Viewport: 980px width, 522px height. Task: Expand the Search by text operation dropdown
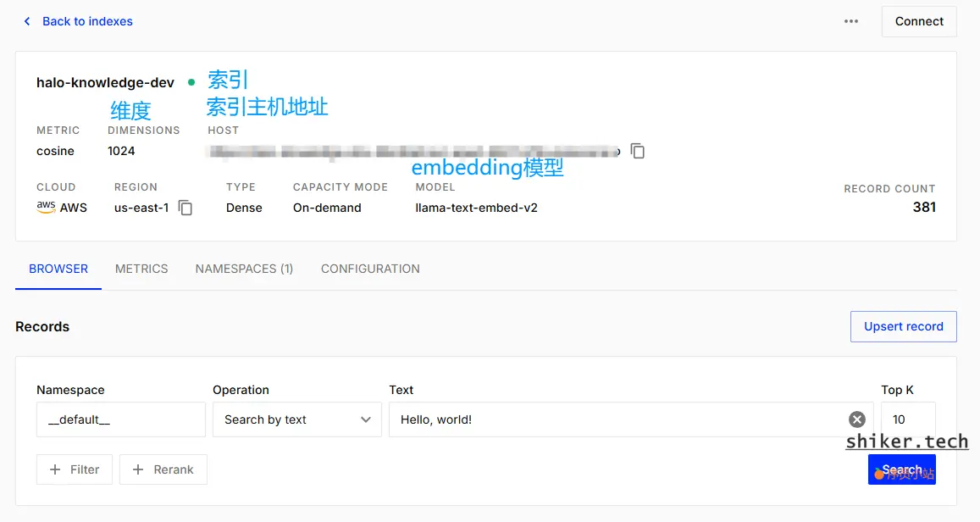296,419
